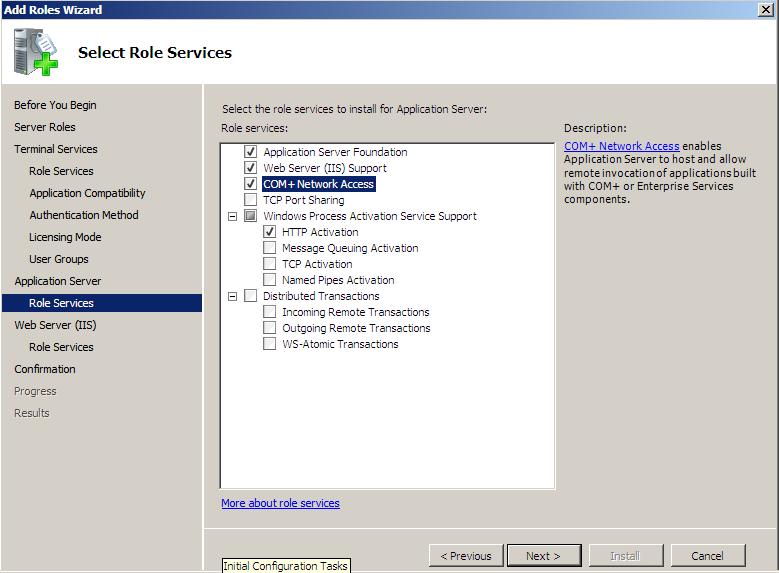Click the Initial Configuration Tasks tooltip
779x573 pixels.
[x=286, y=566]
